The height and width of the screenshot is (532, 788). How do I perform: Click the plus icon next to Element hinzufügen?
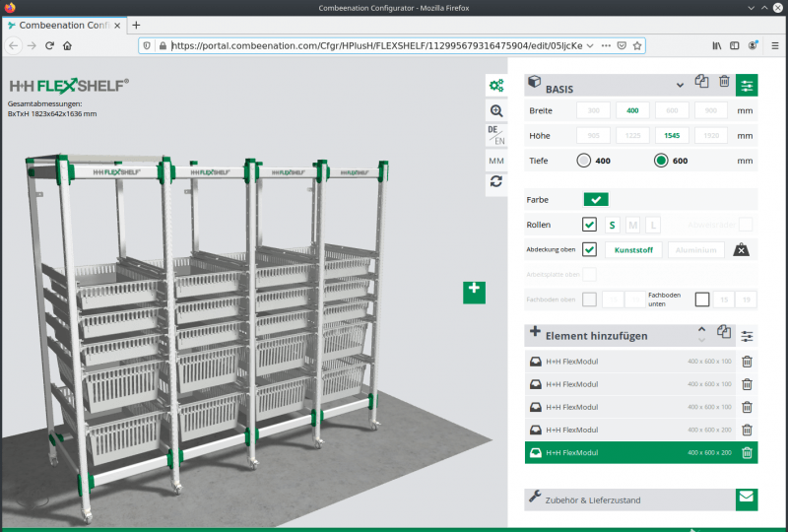click(535, 331)
